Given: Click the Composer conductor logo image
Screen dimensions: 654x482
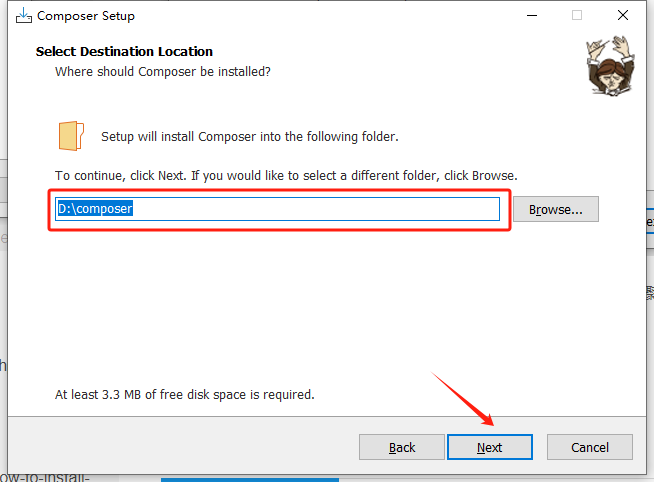Looking at the screenshot, I should [611, 66].
